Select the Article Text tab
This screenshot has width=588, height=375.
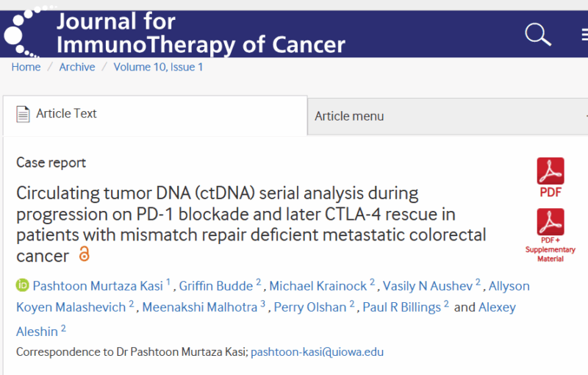(155, 115)
